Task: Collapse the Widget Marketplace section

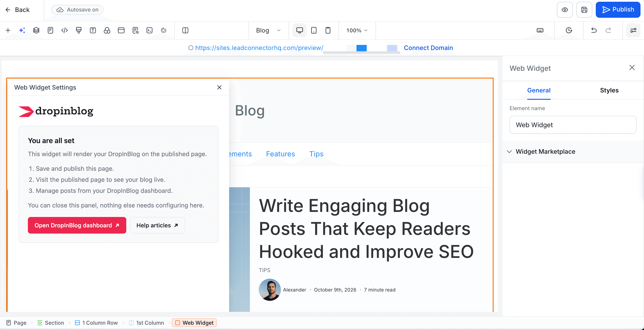Action: click(x=573, y=152)
